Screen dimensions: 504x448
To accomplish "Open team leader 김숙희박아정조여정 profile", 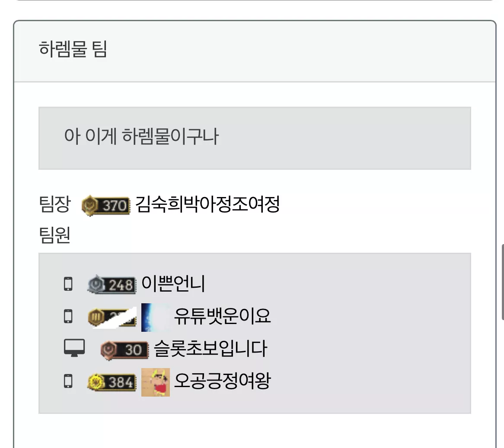I will tap(207, 204).
